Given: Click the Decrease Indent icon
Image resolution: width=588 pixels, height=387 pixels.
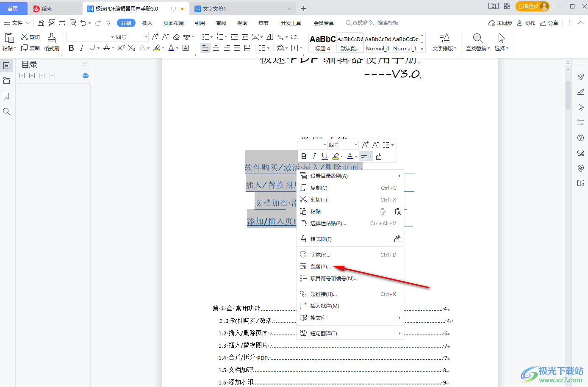Looking at the screenshot, I should 234,37.
